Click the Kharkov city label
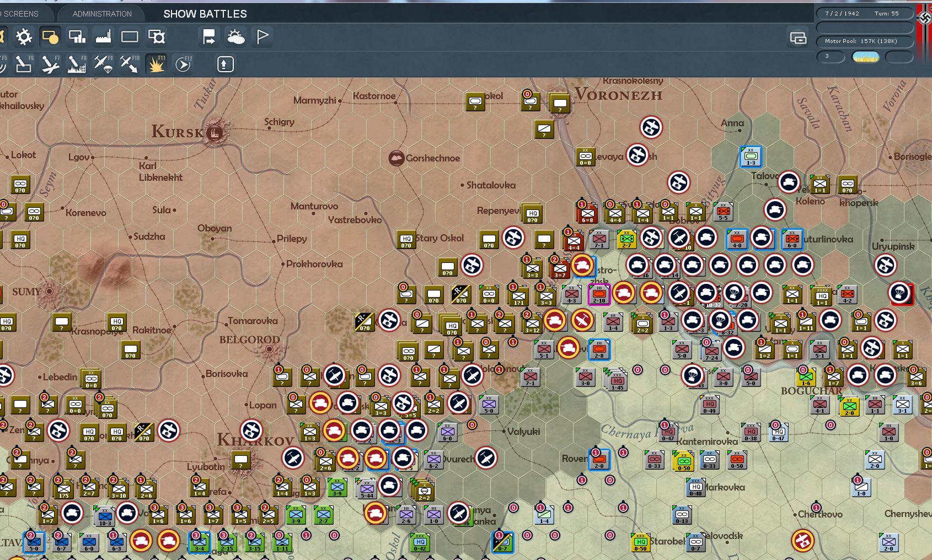The width and height of the screenshot is (932, 560). (x=255, y=440)
